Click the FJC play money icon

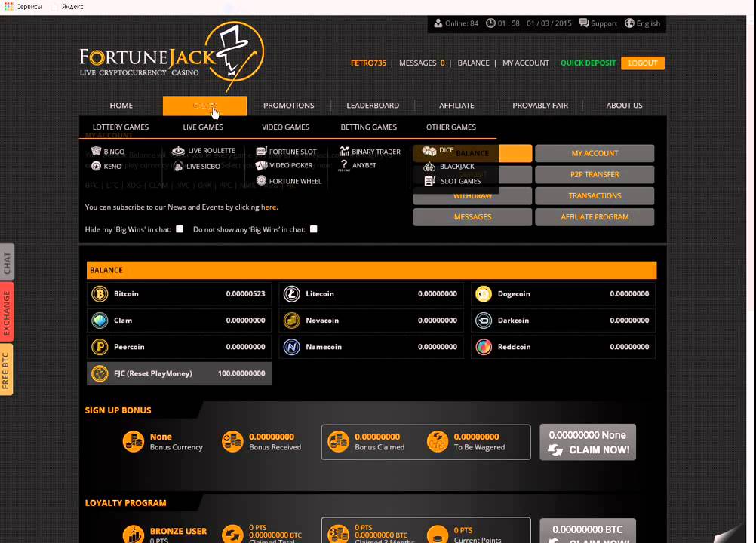100,373
